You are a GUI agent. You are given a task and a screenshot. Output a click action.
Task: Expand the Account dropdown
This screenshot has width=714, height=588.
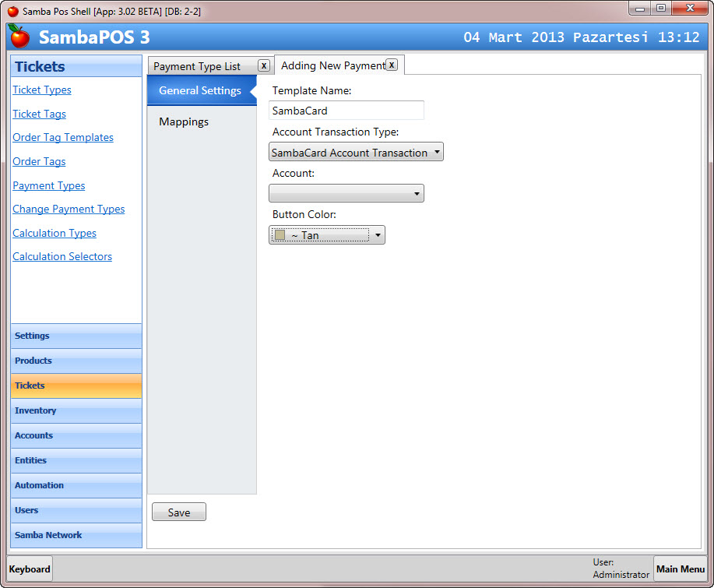(x=346, y=194)
